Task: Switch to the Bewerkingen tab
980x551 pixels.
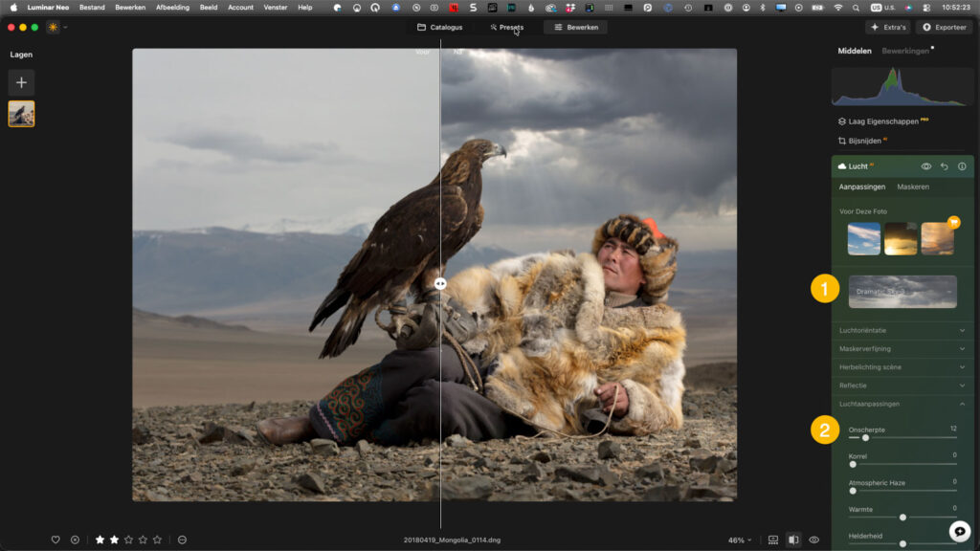Action: (x=905, y=51)
